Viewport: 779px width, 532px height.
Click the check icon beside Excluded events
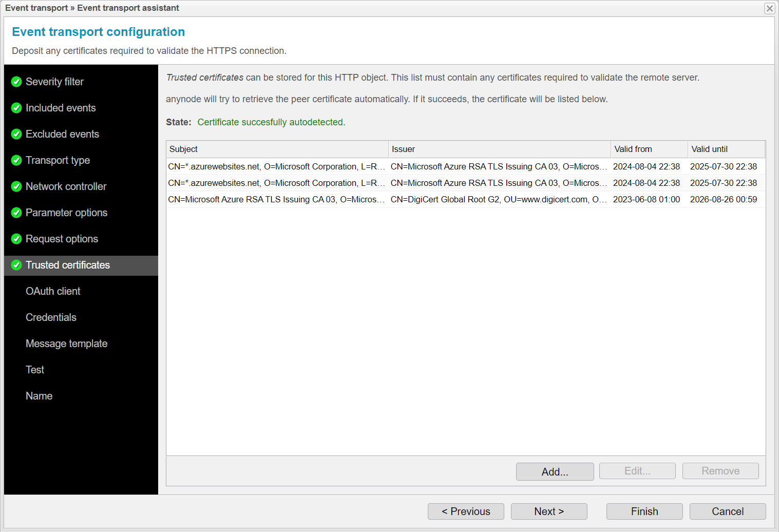coord(16,134)
